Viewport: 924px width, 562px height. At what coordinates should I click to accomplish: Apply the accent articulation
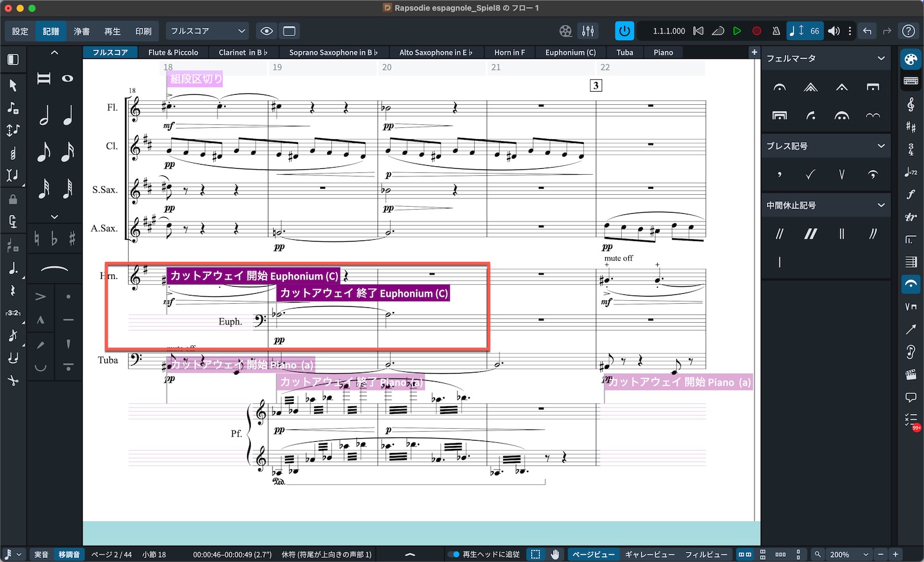pyautogui.click(x=40, y=296)
